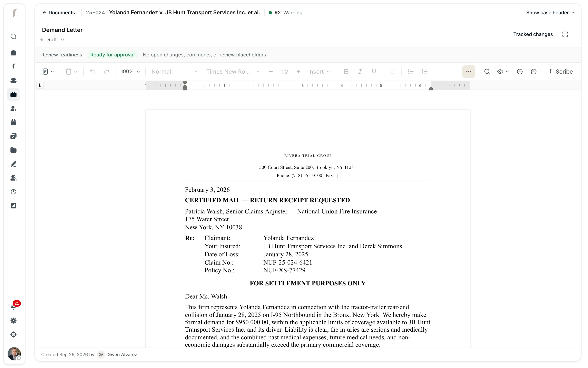Screen dimensions: 588x368
Task: Open the Times New Roman font dropdown
Action: 233,72
